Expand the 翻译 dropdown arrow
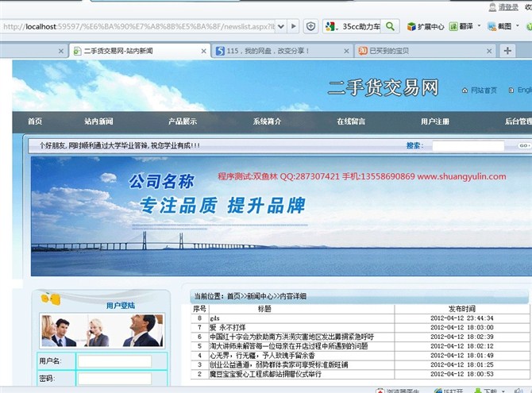Image resolution: width=532 pixels, height=393 pixels. click(x=479, y=25)
